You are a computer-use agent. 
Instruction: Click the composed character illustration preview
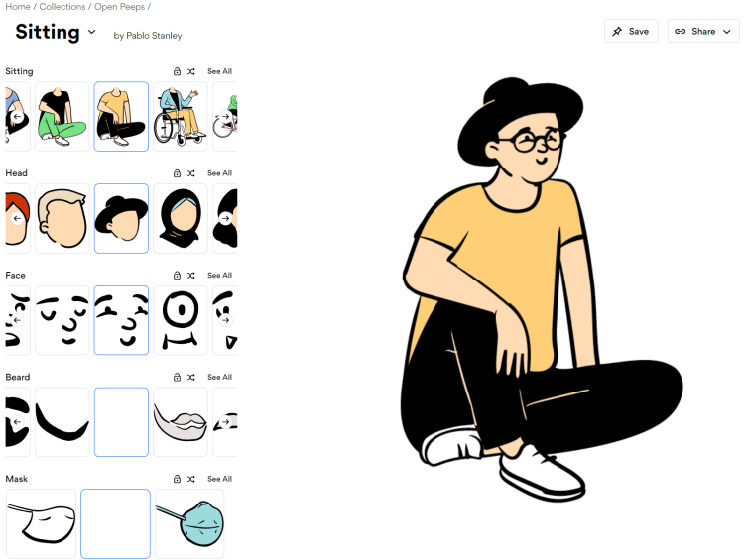pos(541,289)
